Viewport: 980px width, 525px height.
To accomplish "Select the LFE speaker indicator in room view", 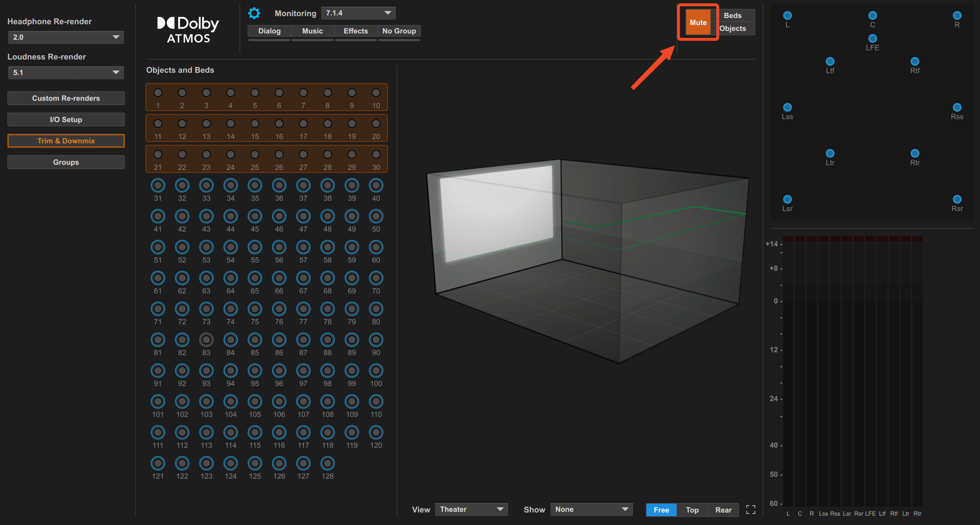I will 872,39.
